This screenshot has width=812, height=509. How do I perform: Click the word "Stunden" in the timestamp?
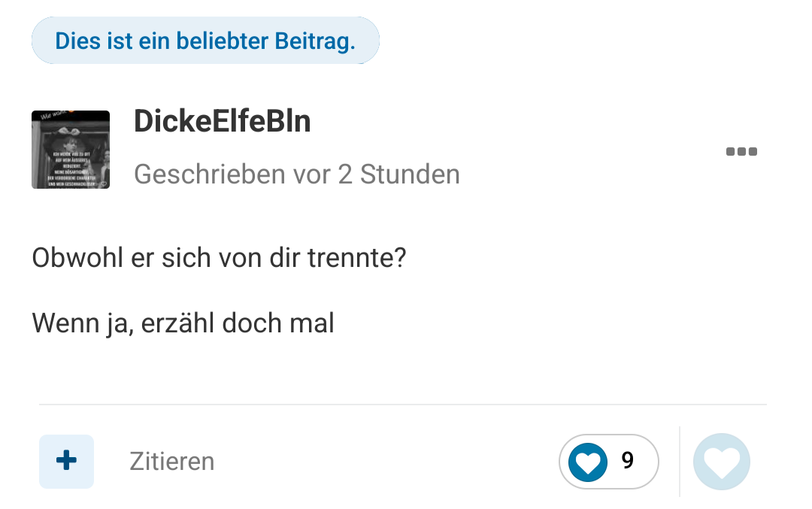410,174
